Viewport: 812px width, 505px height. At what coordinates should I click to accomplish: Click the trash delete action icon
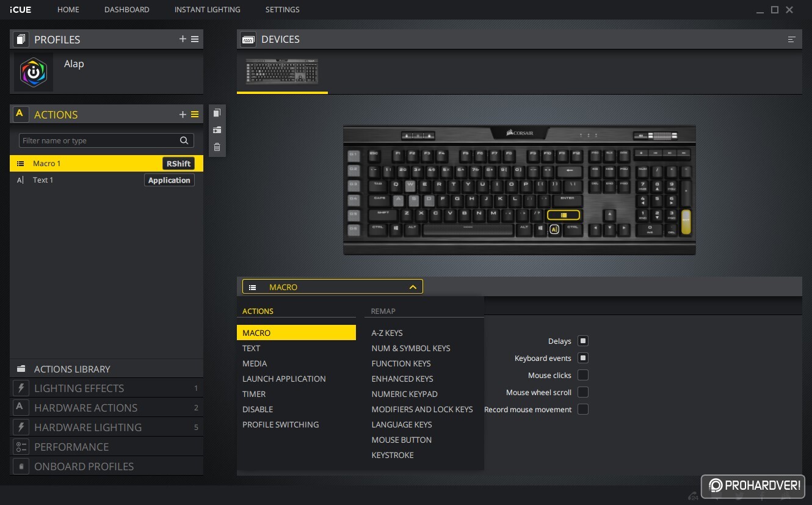pyautogui.click(x=217, y=147)
